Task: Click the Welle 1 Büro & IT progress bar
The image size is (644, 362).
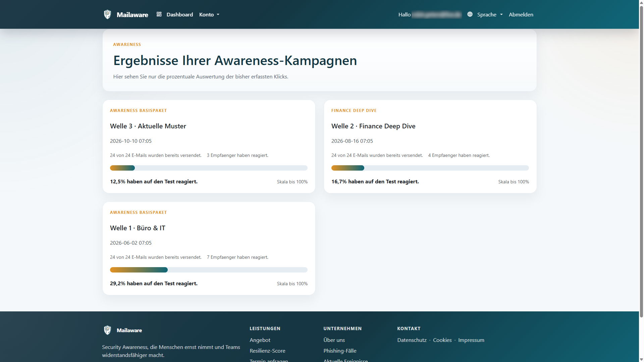Action: [209, 270]
